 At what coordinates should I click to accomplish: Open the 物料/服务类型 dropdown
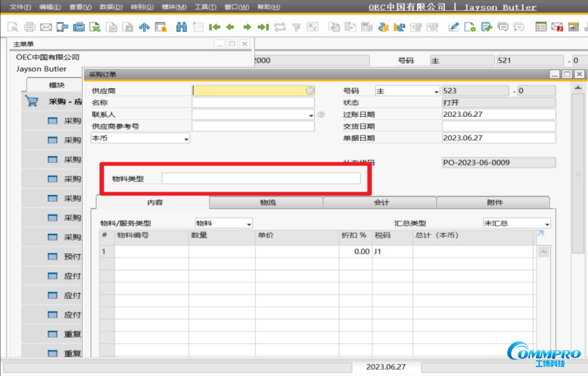coord(248,224)
